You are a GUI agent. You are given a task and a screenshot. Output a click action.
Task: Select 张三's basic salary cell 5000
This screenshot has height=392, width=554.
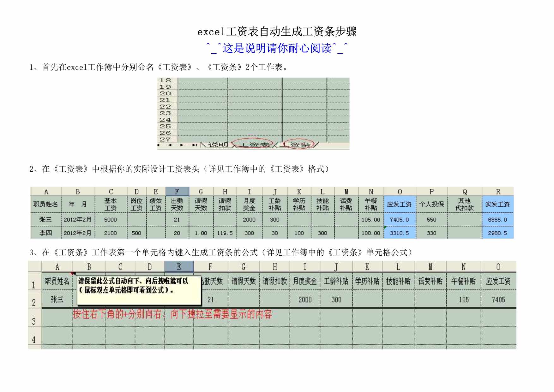pos(111,220)
